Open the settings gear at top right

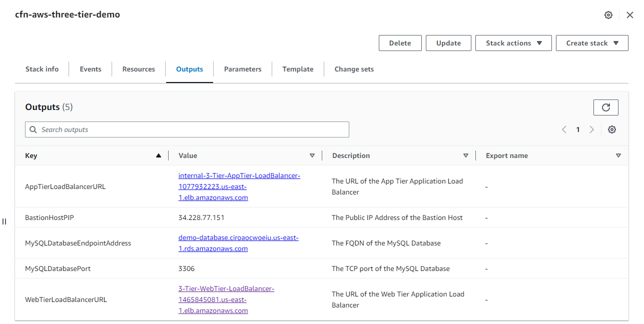click(608, 15)
